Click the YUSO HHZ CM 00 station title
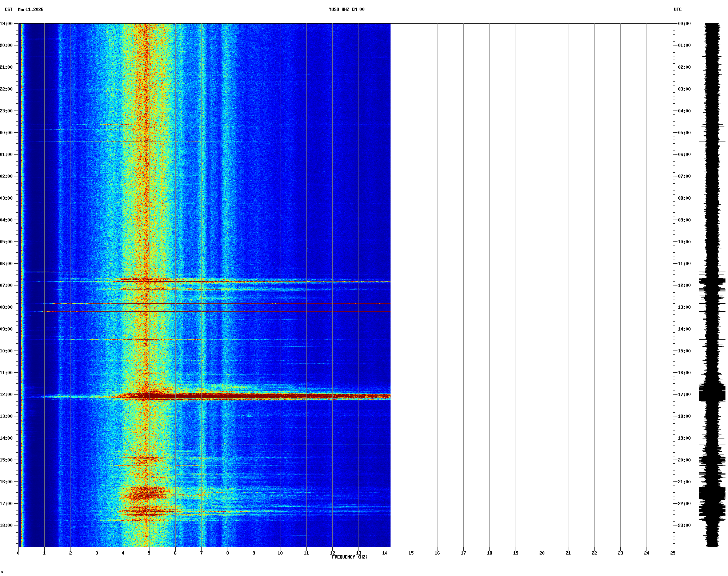 pos(346,9)
